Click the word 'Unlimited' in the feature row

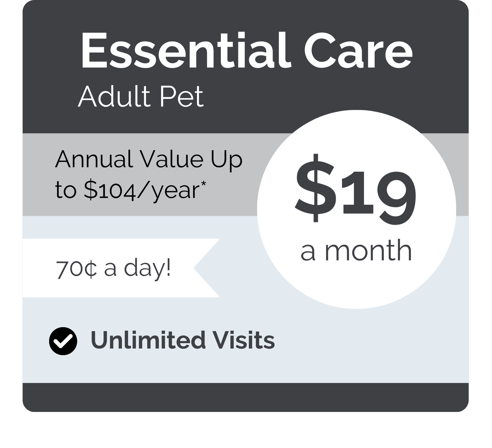(148, 340)
